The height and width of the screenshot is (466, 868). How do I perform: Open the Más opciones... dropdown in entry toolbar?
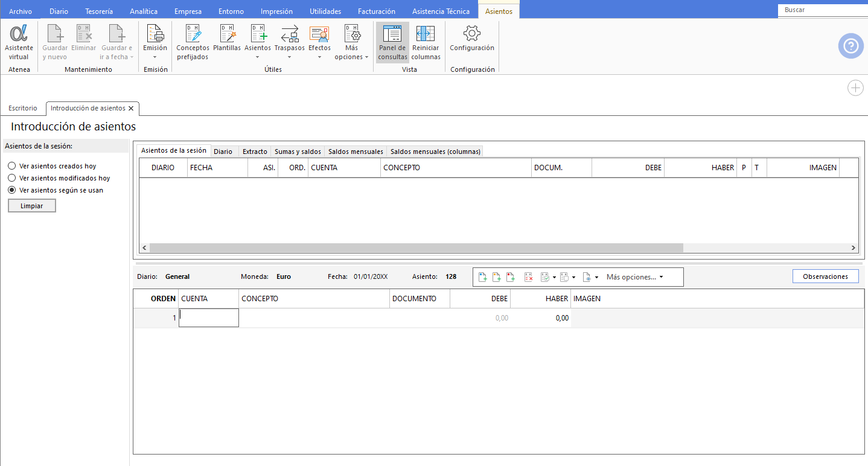coord(635,277)
